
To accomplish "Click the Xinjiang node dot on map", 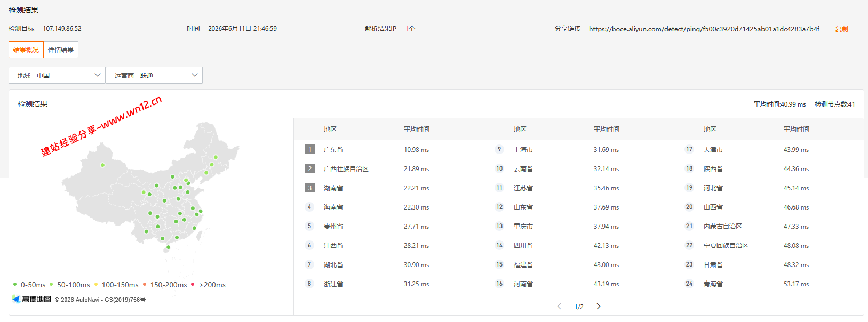I will [x=102, y=165].
